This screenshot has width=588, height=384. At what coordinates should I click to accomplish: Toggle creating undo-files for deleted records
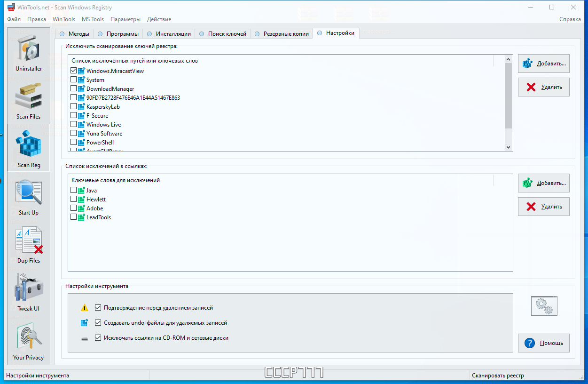pyautogui.click(x=98, y=323)
